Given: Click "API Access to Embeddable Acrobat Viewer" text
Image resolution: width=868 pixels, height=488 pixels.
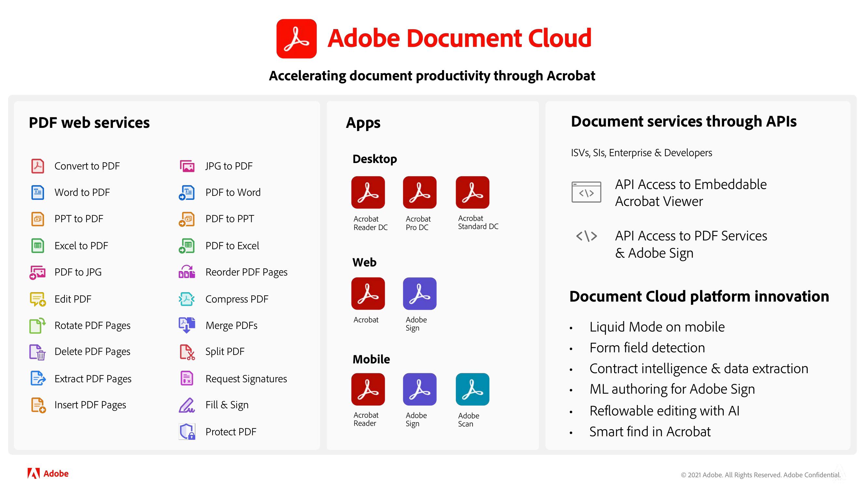Looking at the screenshot, I should click(x=691, y=193).
